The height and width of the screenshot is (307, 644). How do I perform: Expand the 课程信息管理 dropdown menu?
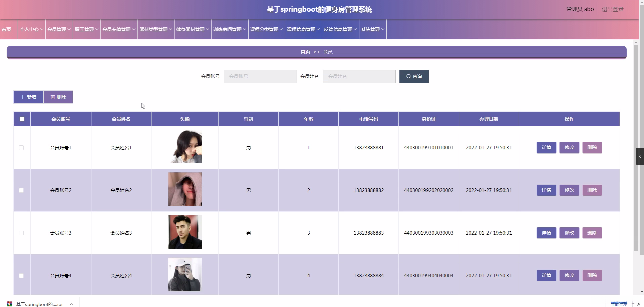point(304,29)
